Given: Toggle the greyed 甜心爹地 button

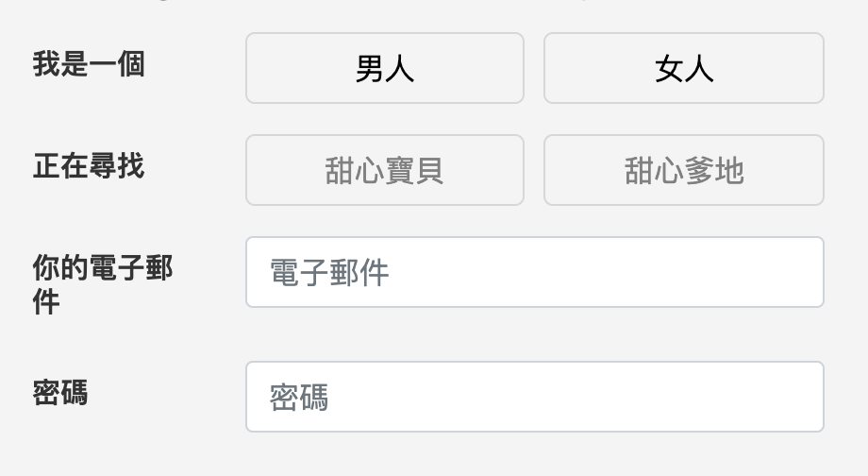Looking at the screenshot, I should click(x=683, y=170).
